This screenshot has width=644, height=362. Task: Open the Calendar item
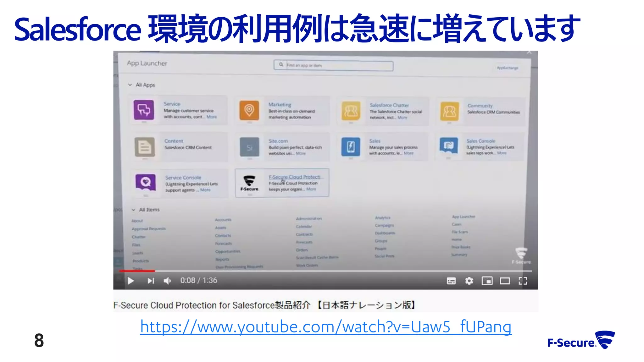pos(304,226)
